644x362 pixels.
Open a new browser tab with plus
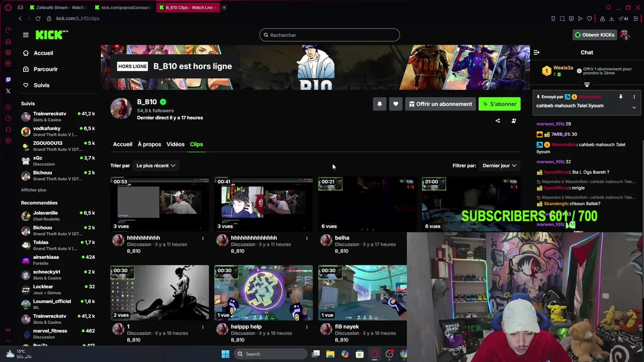(x=224, y=8)
